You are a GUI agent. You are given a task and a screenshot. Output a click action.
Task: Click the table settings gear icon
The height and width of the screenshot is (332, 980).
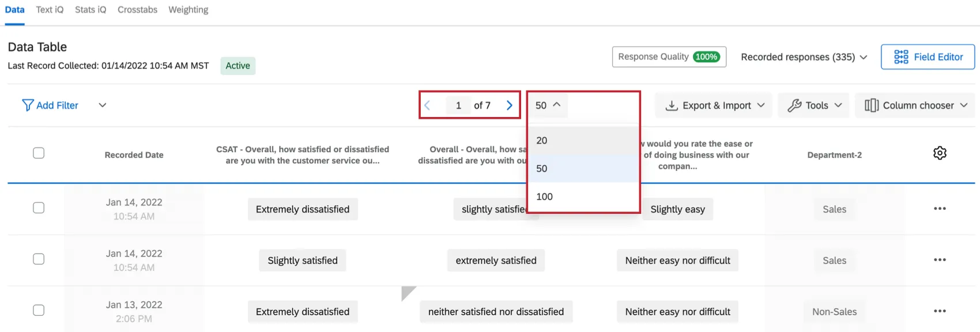point(940,152)
